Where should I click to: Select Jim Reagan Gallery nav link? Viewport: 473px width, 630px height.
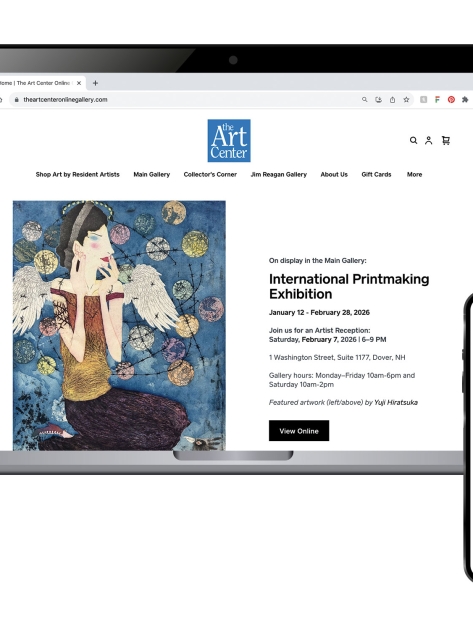tap(278, 174)
